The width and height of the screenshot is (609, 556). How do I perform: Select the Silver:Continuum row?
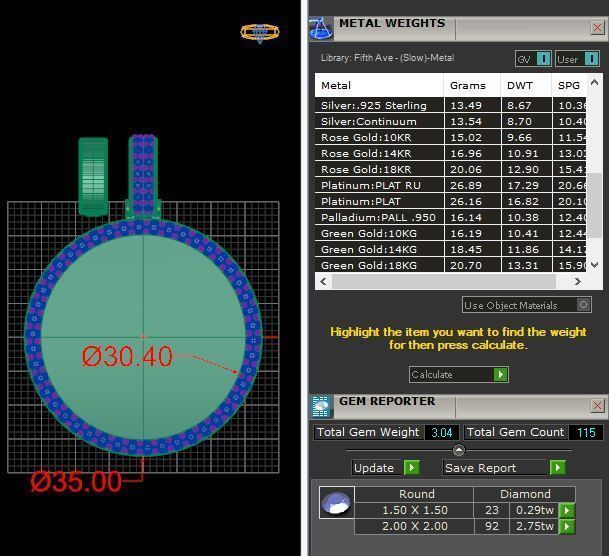pos(451,121)
